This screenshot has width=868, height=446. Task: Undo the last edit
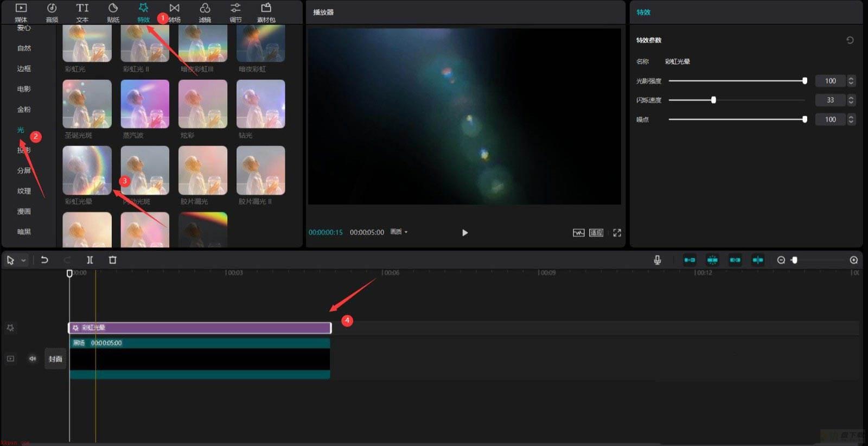coord(44,260)
